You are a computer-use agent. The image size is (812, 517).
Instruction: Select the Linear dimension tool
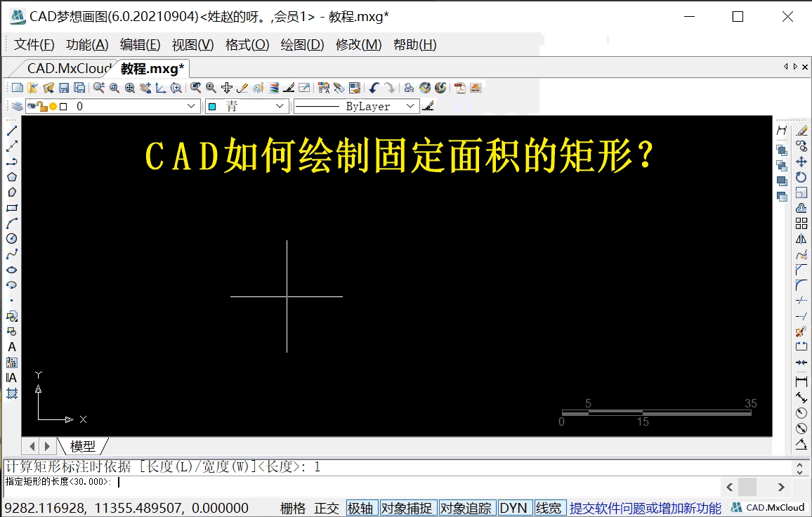(801, 382)
